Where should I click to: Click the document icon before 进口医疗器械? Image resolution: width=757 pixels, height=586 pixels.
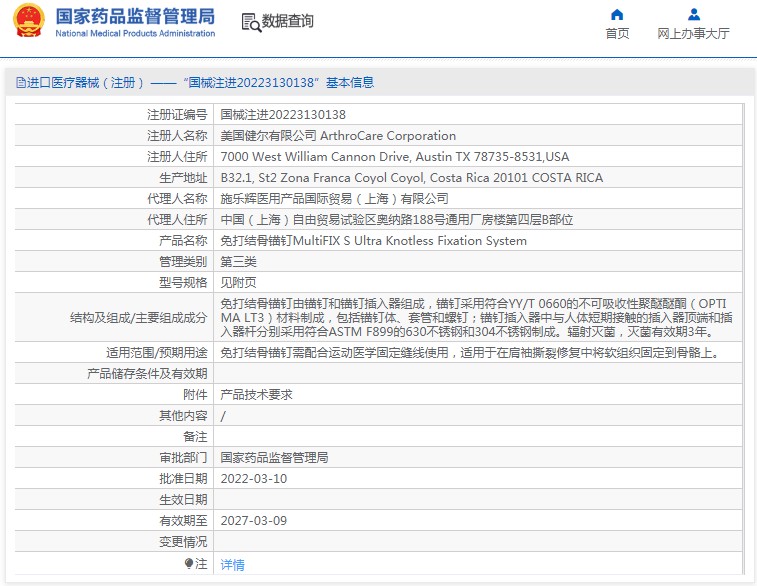(x=21, y=83)
